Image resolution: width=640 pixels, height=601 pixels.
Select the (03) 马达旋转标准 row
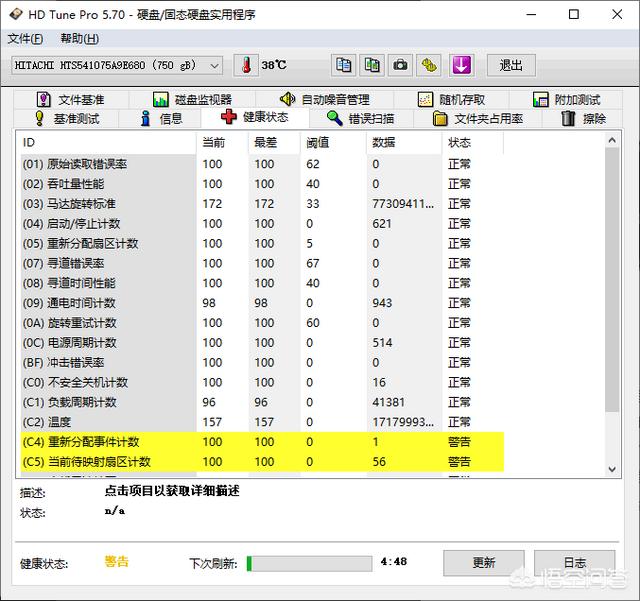coord(262,204)
